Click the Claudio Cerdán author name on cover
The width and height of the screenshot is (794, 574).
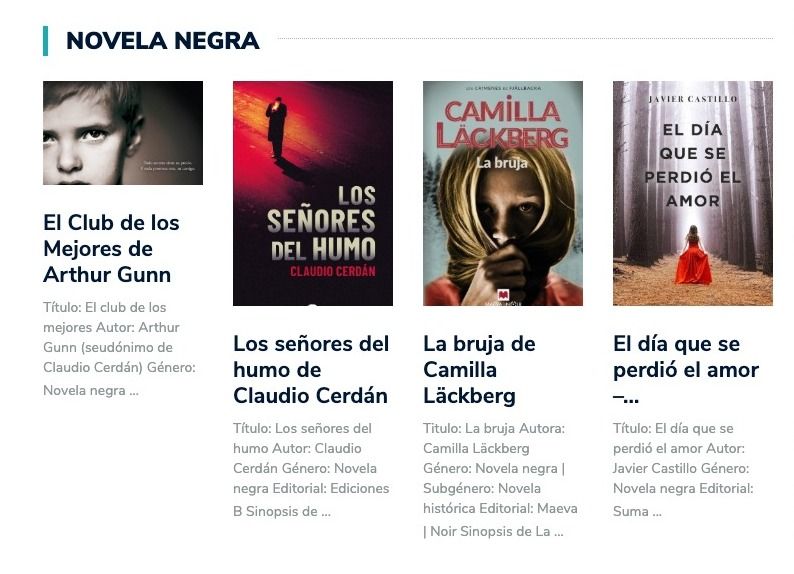click(333, 271)
